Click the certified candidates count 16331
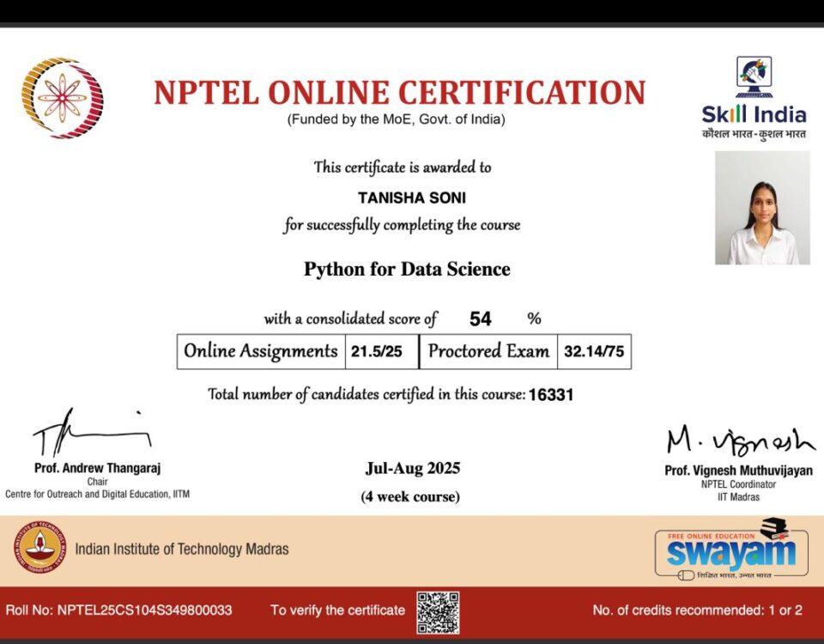824x644 pixels. pyautogui.click(x=551, y=394)
